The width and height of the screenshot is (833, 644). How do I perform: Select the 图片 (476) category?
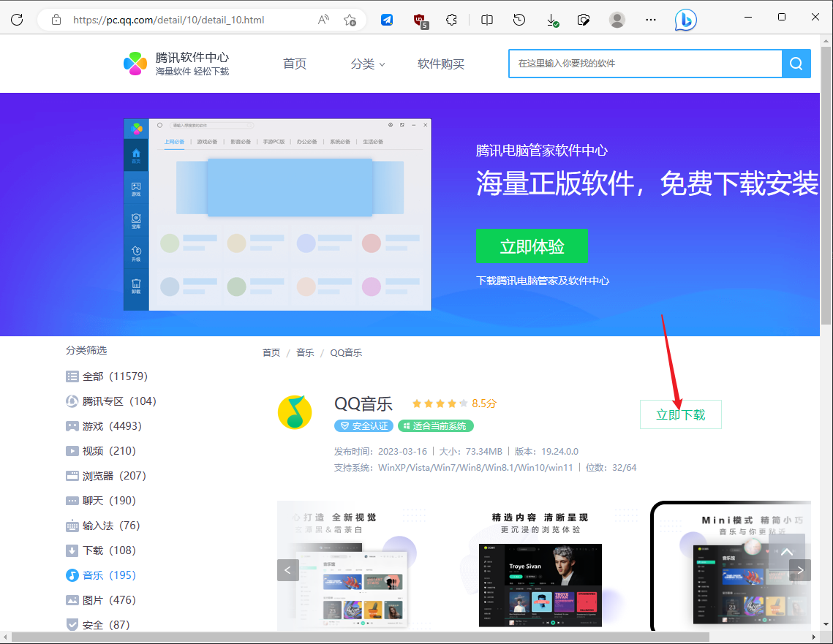click(x=101, y=600)
